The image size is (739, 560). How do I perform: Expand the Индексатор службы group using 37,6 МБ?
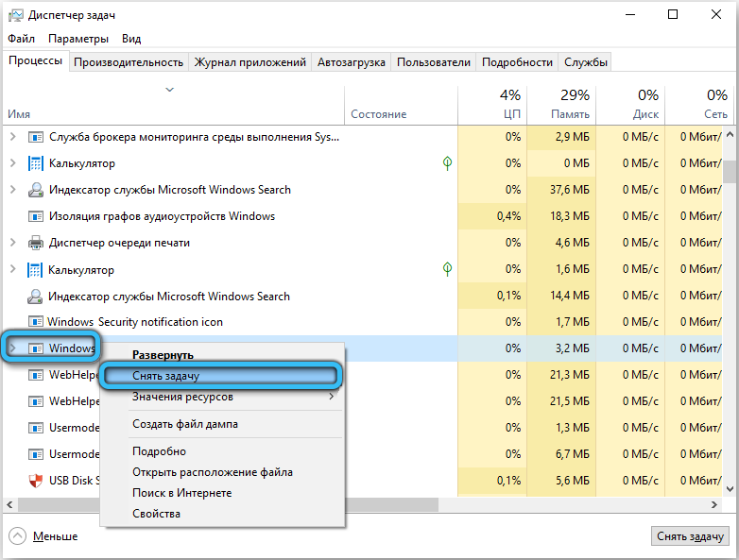pyautogui.click(x=12, y=190)
